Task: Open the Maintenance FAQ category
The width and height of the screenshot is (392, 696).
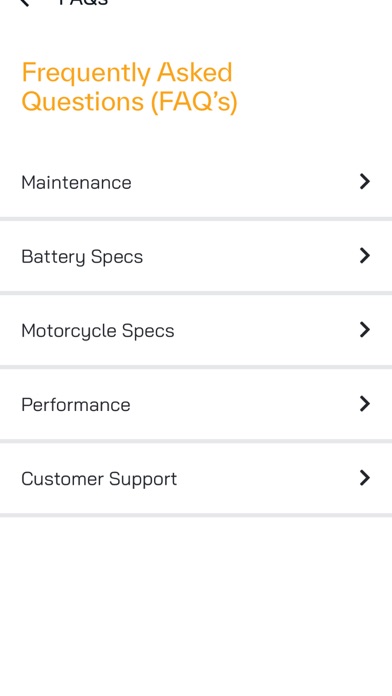Action: 196,182
